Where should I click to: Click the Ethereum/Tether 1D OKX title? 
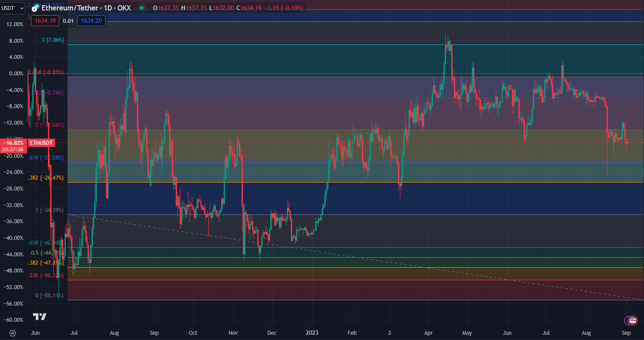86,8
